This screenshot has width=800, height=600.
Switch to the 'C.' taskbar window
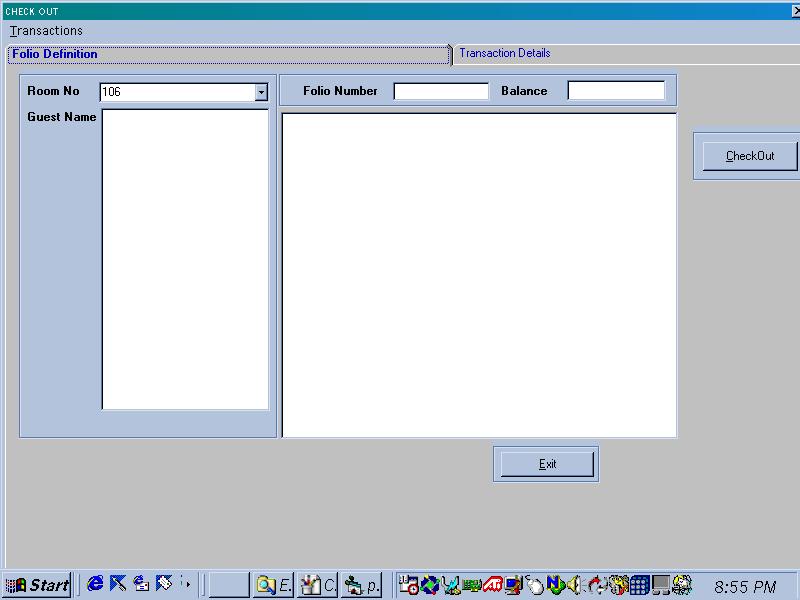click(317, 585)
